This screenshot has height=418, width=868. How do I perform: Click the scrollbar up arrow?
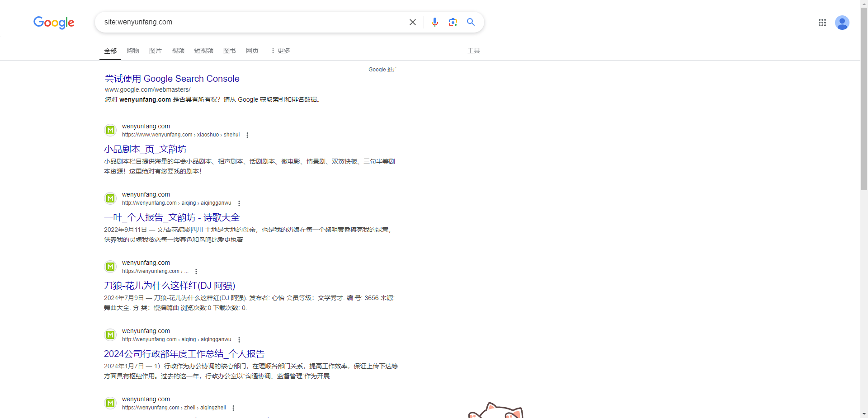(x=864, y=3)
